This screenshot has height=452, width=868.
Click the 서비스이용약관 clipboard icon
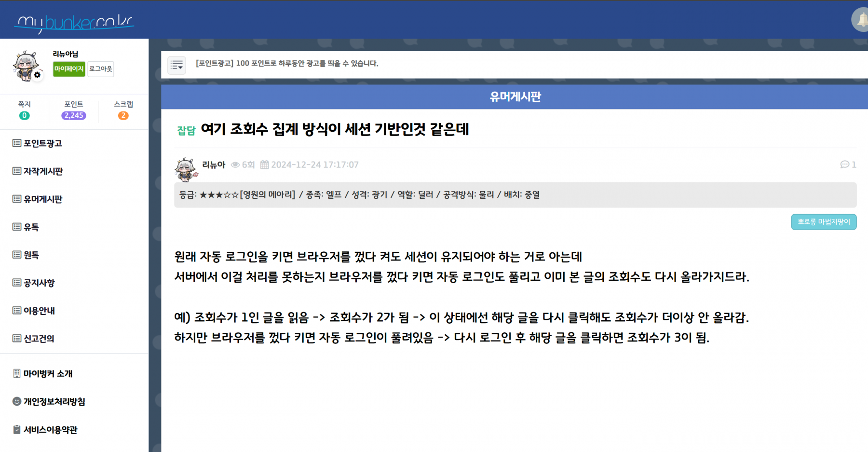click(17, 429)
